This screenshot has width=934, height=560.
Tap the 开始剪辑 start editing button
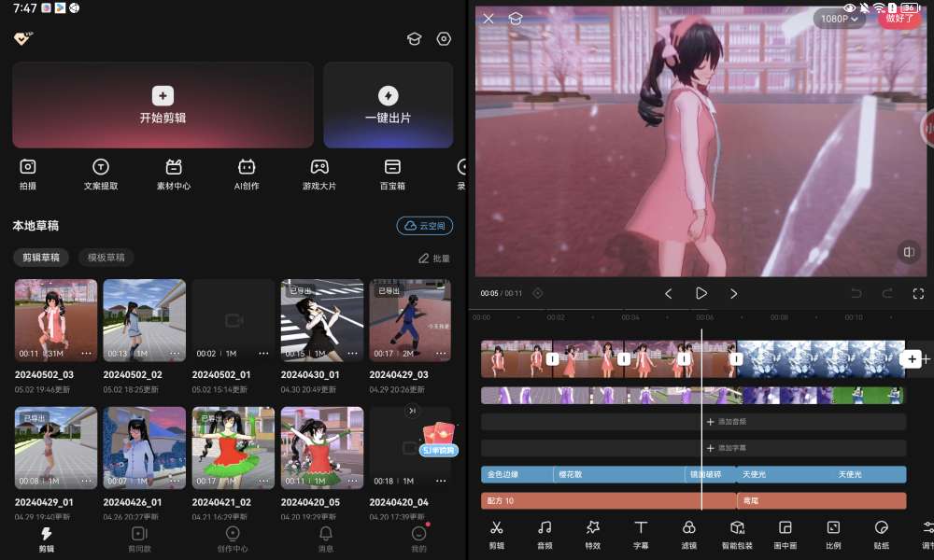(163, 105)
